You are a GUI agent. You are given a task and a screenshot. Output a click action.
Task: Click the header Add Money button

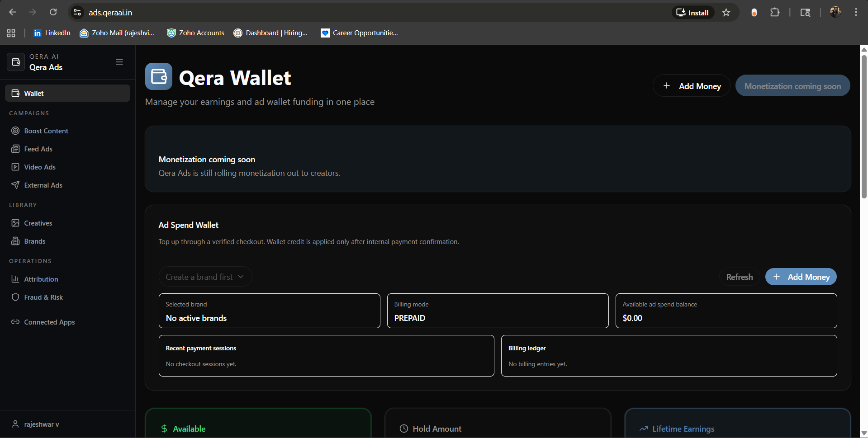point(691,86)
